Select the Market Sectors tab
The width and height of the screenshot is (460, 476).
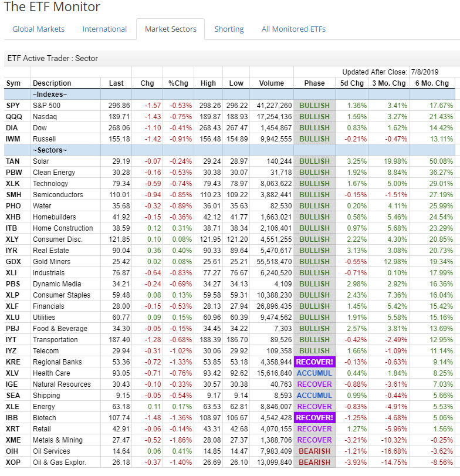coord(171,29)
